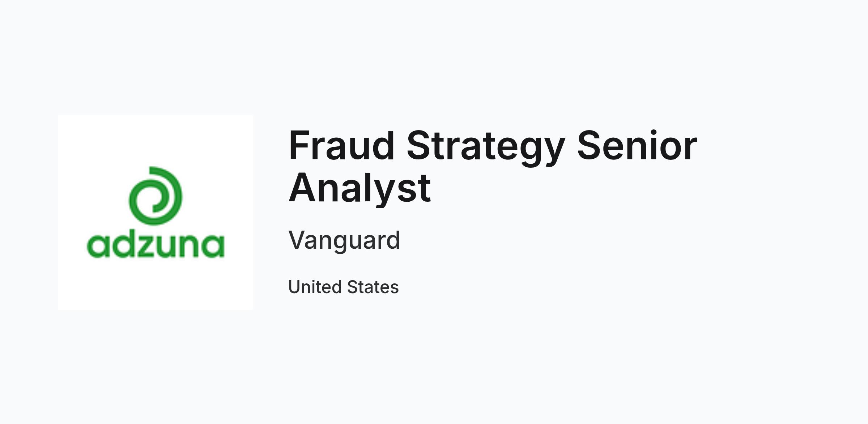This screenshot has height=424, width=868.
Task: Click the letter n in adzuna wordmark
Action: (189, 246)
